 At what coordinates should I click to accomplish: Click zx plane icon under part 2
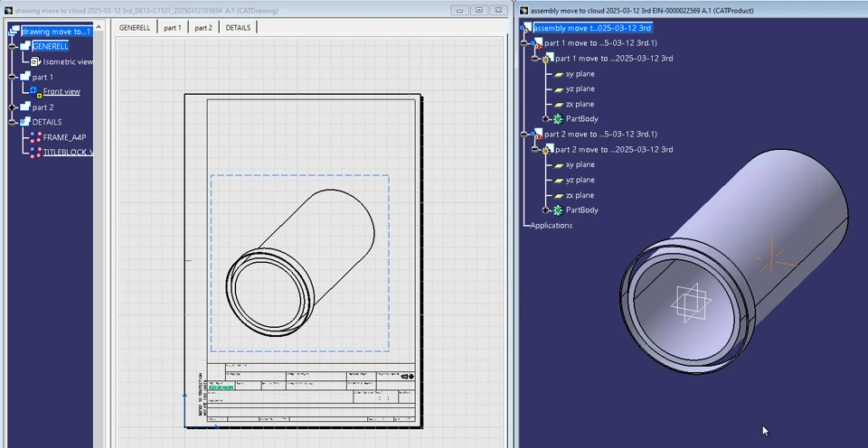(559, 195)
